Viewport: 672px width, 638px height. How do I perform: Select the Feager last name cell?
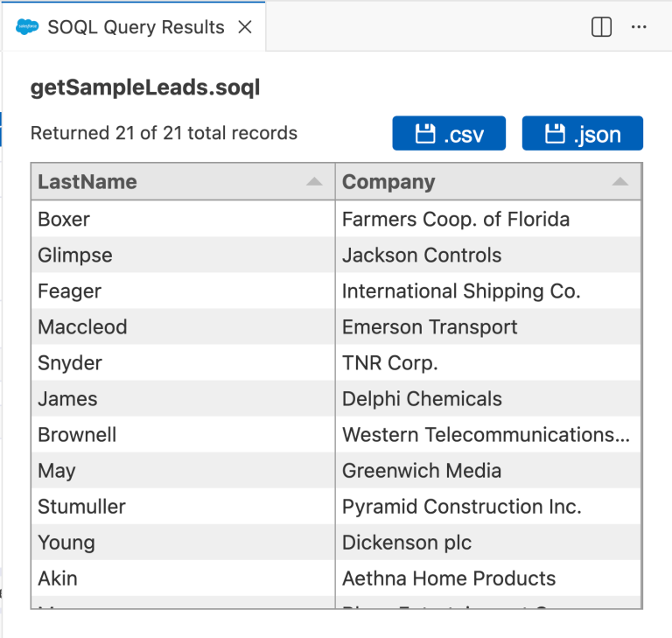183,291
